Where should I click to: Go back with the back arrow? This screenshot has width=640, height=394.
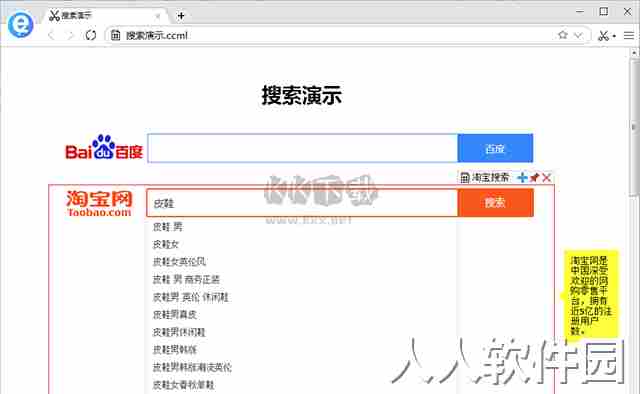click(51, 36)
